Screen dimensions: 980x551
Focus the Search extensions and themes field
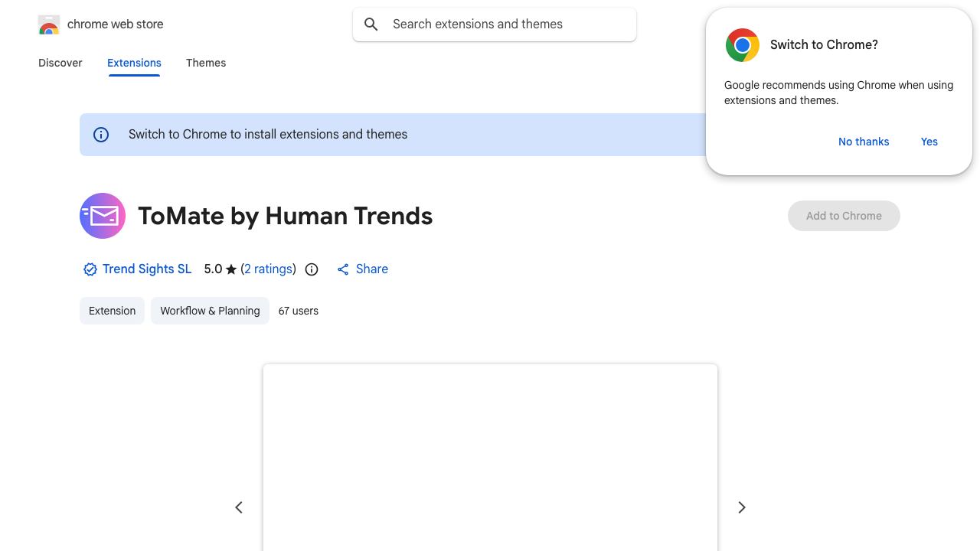[x=495, y=24]
